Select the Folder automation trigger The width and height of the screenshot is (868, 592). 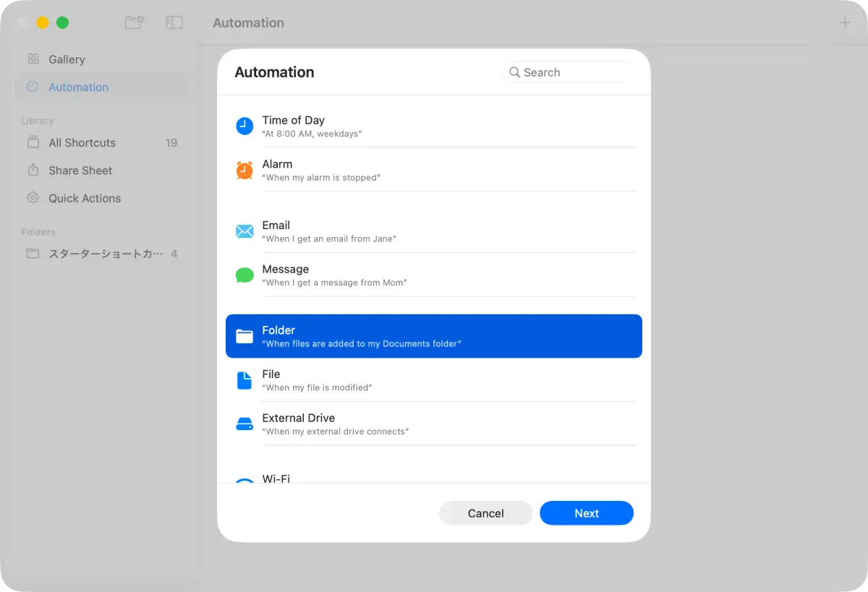tap(433, 336)
